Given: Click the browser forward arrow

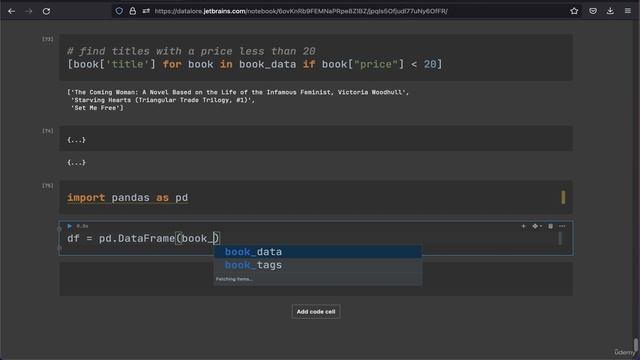Looking at the screenshot, I should tap(29, 11).
